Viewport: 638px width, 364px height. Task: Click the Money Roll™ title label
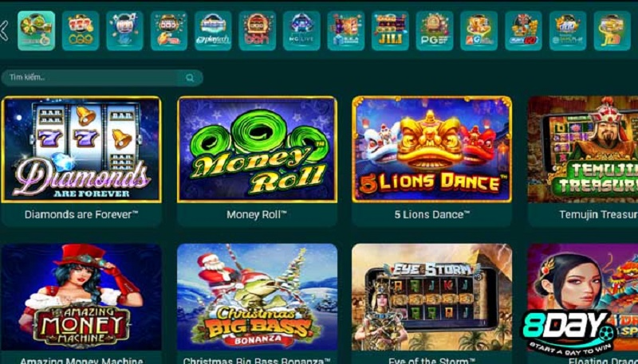[x=257, y=214]
